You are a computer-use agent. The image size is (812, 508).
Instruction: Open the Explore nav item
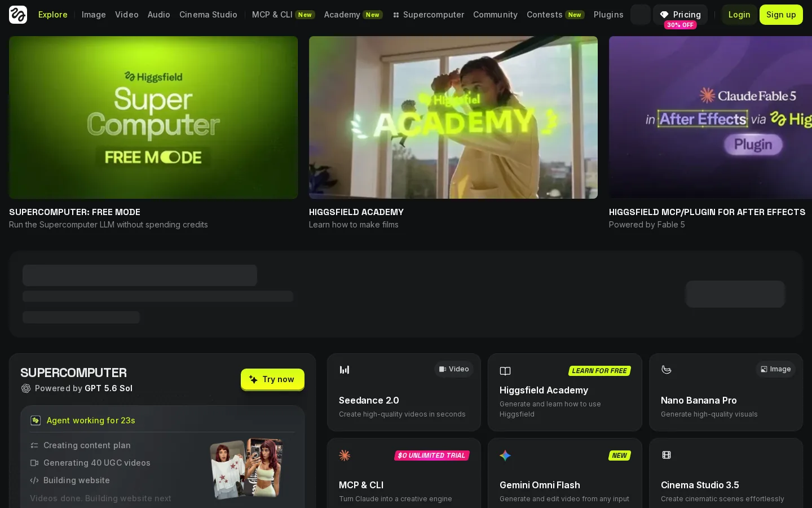click(53, 15)
